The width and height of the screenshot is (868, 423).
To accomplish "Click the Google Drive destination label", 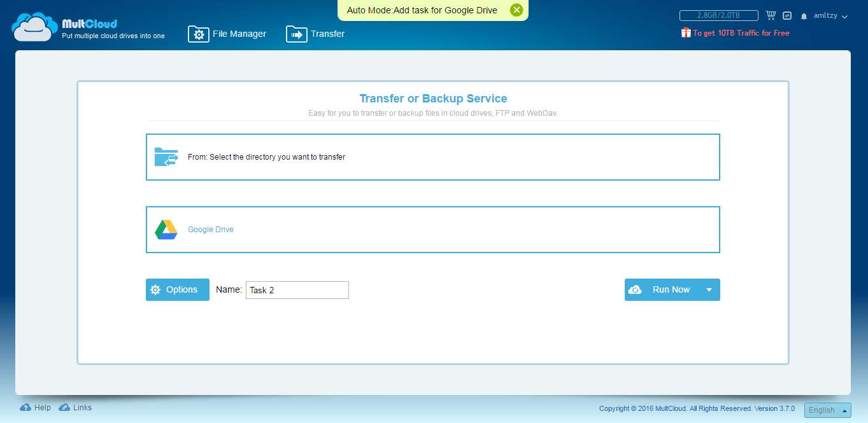I will tap(211, 230).
